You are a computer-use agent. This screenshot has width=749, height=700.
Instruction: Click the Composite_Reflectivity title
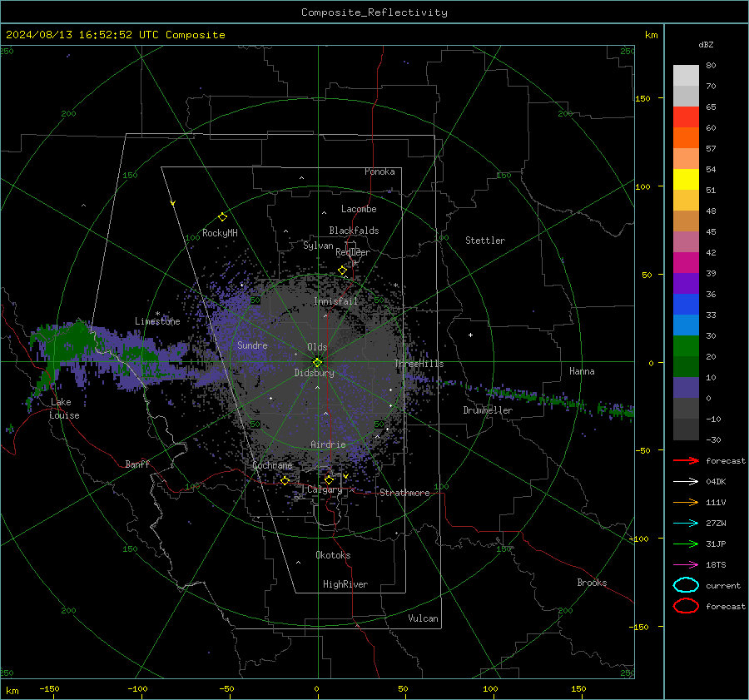pos(374,12)
